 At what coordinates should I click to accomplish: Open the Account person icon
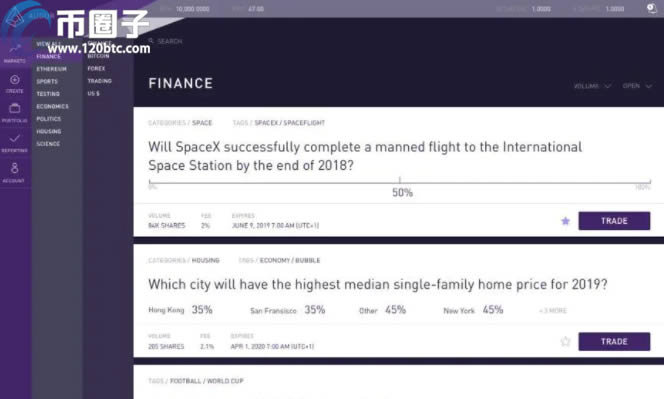(x=15, y=168)
